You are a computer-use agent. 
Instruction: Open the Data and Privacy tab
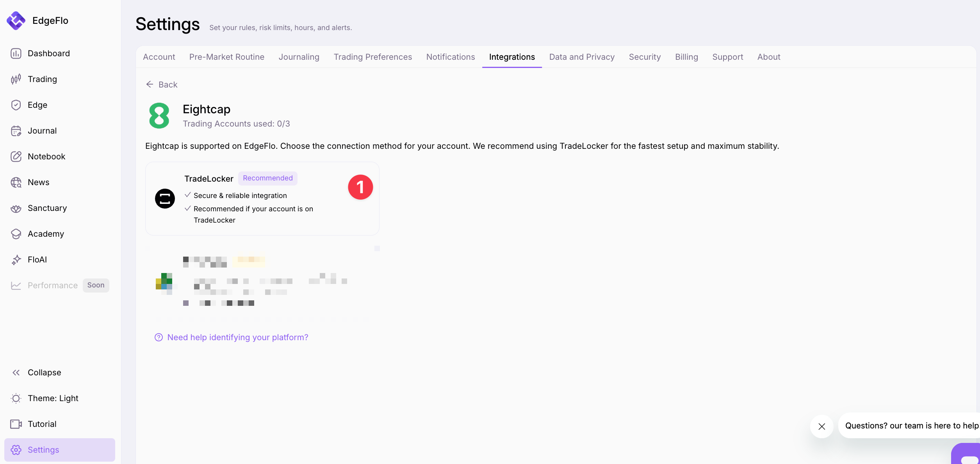click(582, 57)
